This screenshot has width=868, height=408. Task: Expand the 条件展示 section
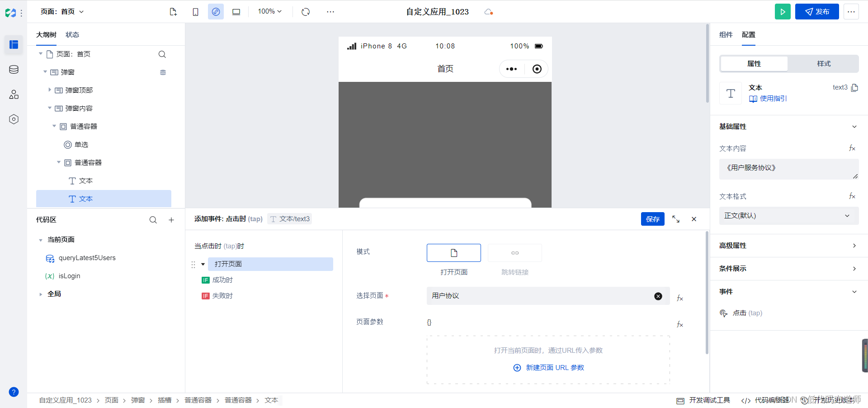click(854, 269)
